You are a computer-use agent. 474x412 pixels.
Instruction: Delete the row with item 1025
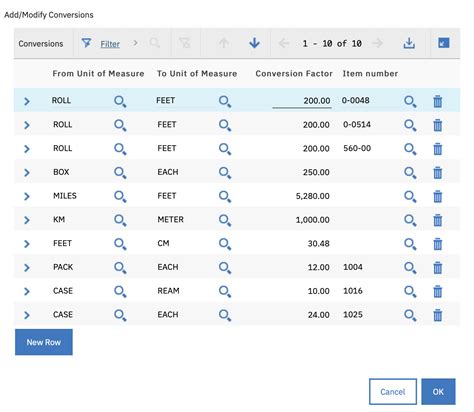tap(438, 315)
